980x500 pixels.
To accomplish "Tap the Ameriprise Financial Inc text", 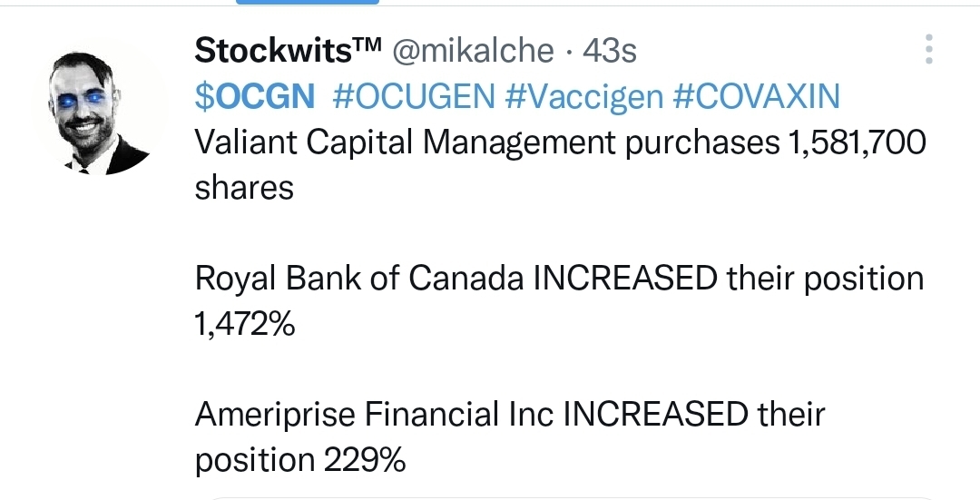I will [374, 415].
